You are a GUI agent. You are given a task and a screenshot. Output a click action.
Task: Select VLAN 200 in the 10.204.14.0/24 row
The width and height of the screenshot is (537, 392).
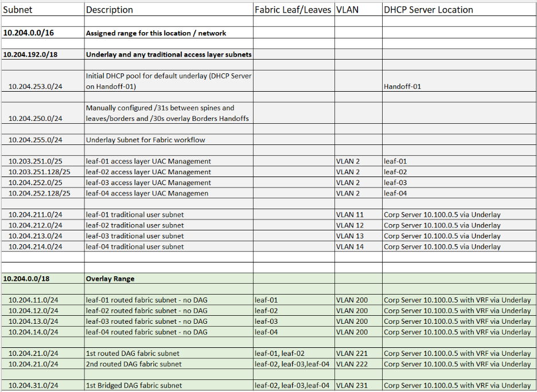pyautogui.click(x=359, y=332)
